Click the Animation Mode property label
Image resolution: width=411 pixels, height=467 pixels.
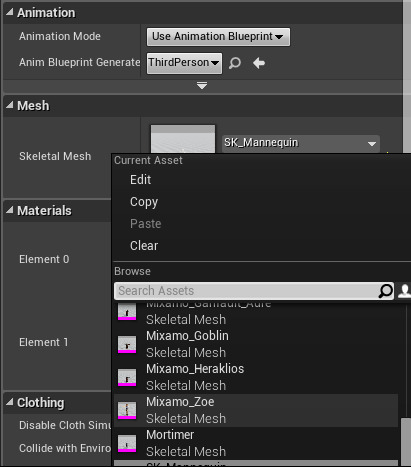(x=60, y=36)
